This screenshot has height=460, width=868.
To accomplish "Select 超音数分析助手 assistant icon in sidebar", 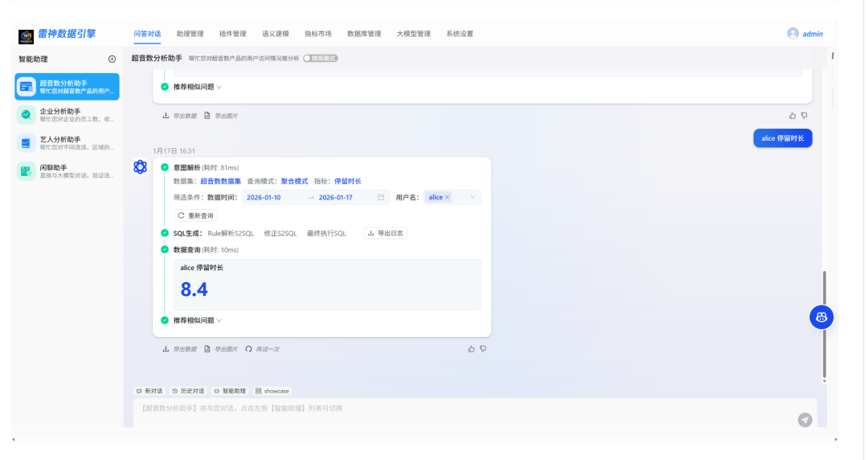I will [26, 87].
